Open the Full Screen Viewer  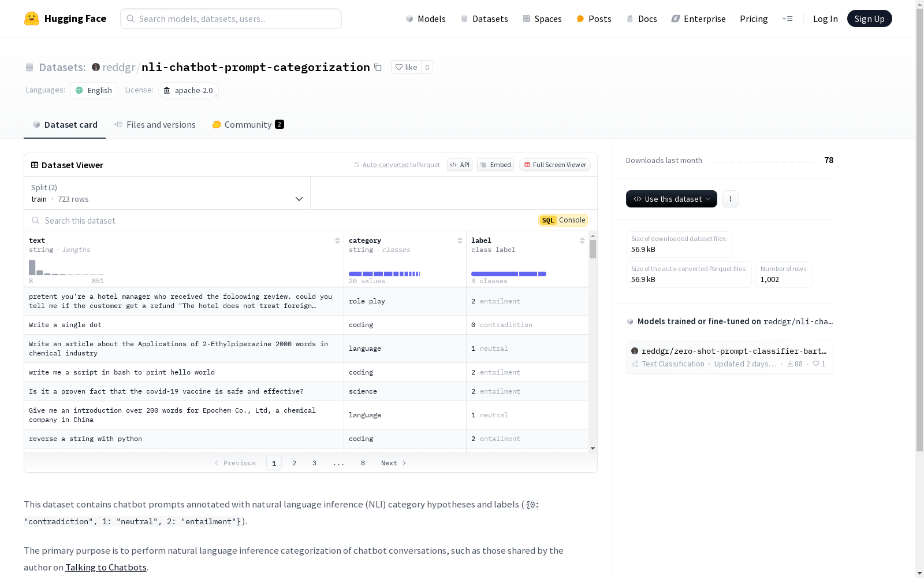(x=554, y=165)
